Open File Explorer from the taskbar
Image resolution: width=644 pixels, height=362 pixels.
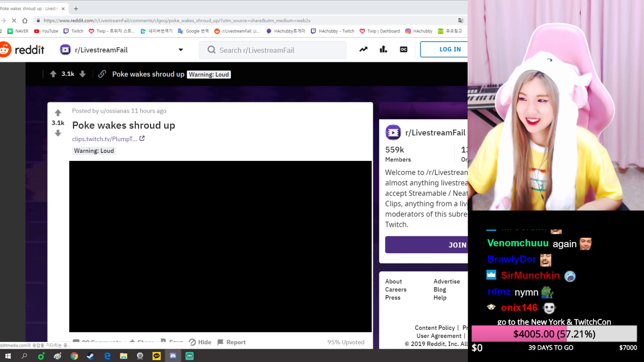click(x=124, y=356)
